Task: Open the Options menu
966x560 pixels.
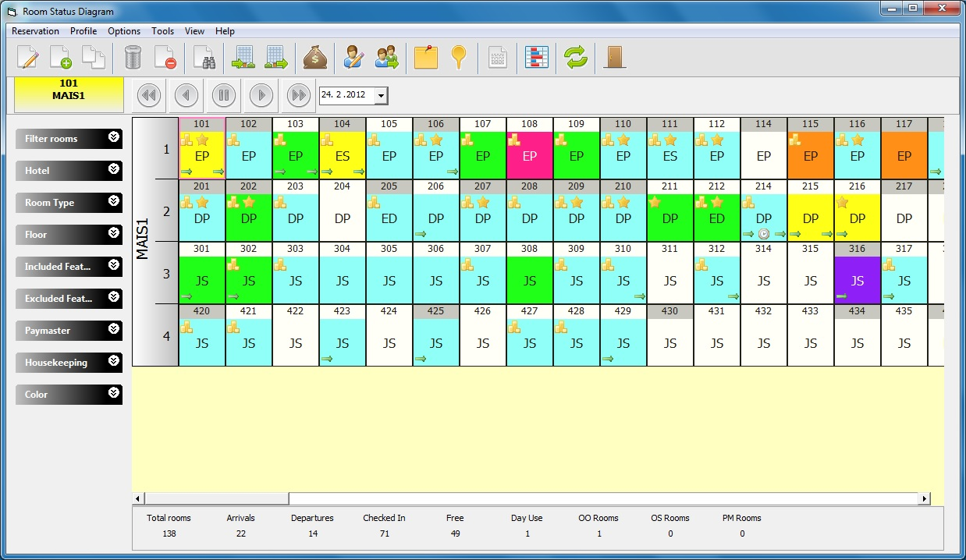Action: click(124, 31)
